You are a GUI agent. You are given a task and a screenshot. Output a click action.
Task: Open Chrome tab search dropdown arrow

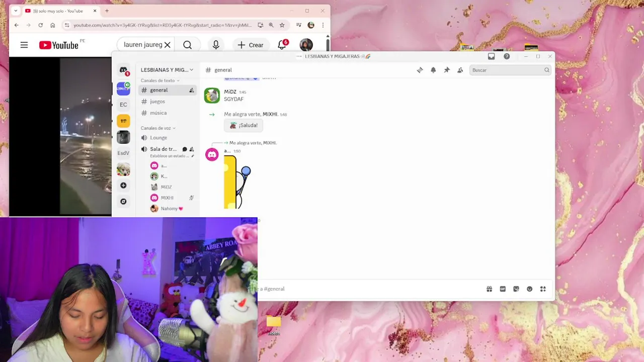click(x=16, y=11)
